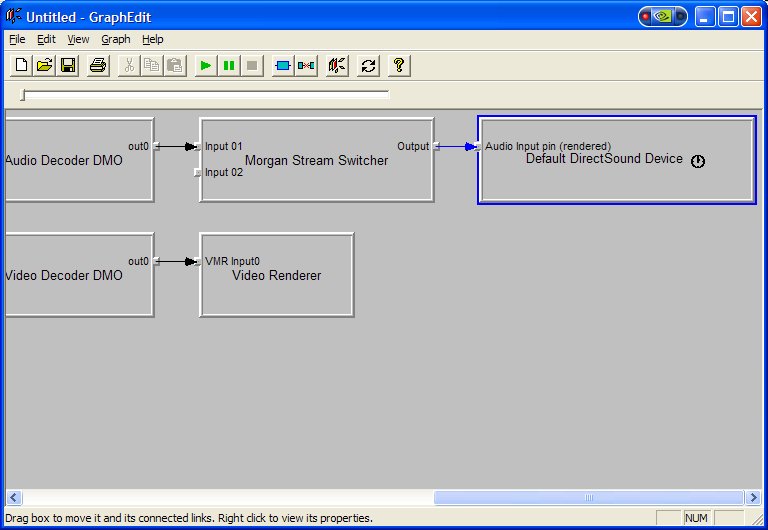768x530 pixels.
Task: Pause the graph with the green bars
Action: (x=229, y=65)
